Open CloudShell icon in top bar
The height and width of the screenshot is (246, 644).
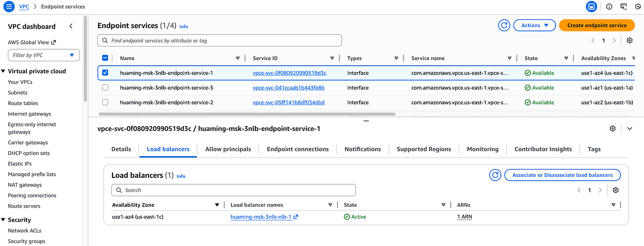(592, 7)
